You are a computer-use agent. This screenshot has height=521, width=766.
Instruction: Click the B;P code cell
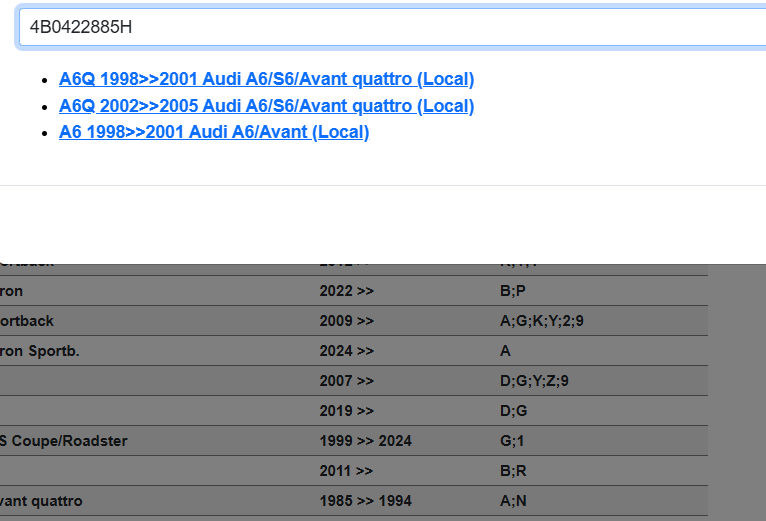[512, 291]
